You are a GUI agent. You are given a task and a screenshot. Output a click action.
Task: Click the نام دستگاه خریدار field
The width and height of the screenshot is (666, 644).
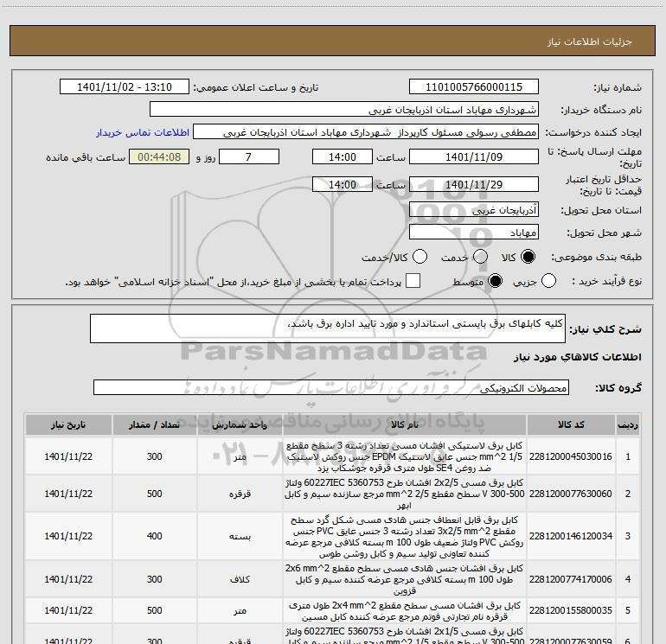click(x=344, y=110)
